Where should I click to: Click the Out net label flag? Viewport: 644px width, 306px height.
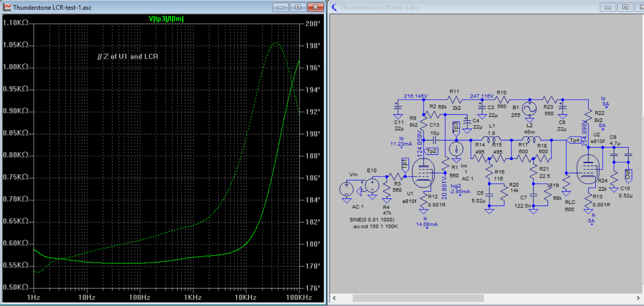(x=628, y=175)
